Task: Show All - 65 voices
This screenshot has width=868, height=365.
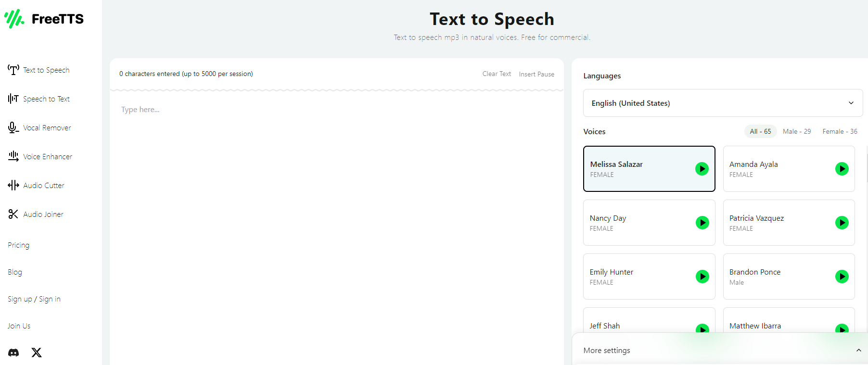Action: pos(760,131)
